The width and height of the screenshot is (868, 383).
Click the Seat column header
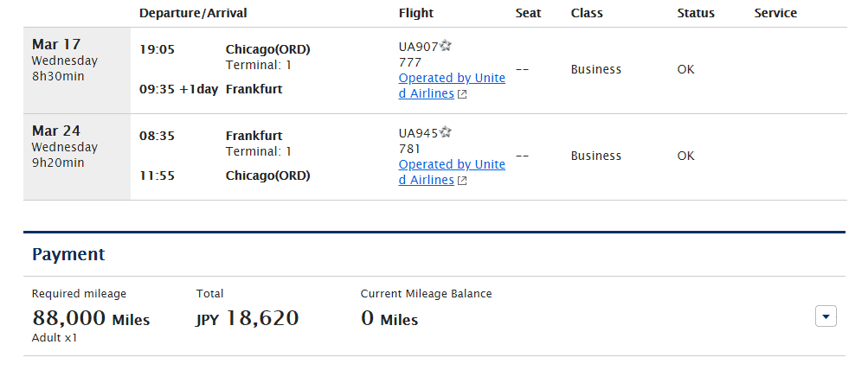(x=528, y=13)
